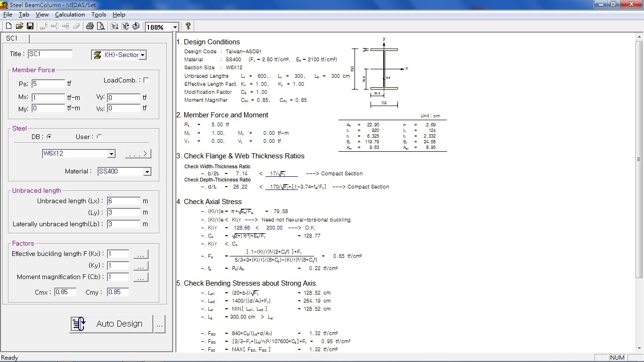Click the application icon in title bar
Screen dimensions: 644x362
(4, 4)
